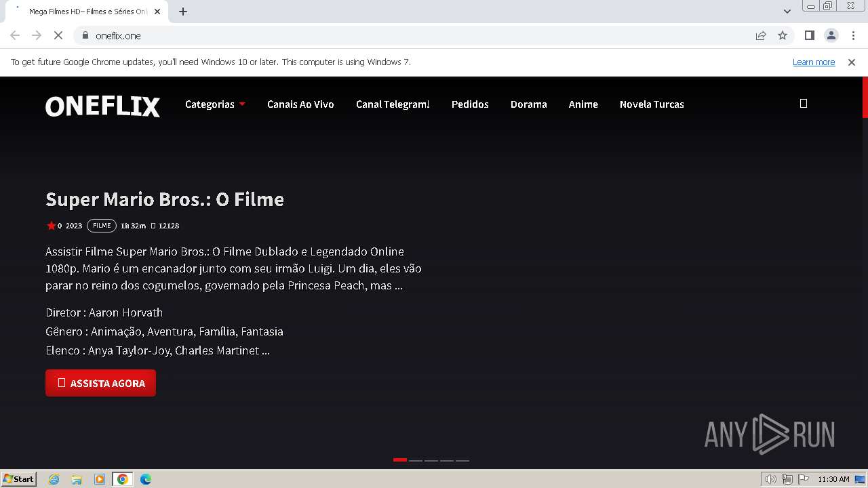Click the FILME tag badge
The image size is (868, 488).
coord(102,226)
